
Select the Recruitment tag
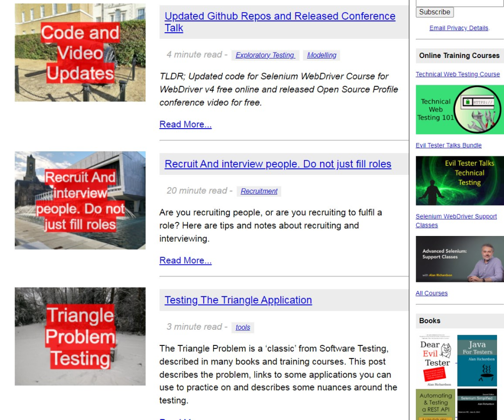coord(259,192)
